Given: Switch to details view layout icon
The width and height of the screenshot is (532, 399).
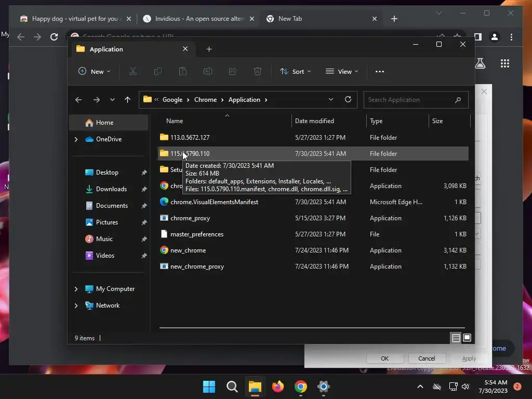Looking at the screenshot, I should click(x=456, y=338).
